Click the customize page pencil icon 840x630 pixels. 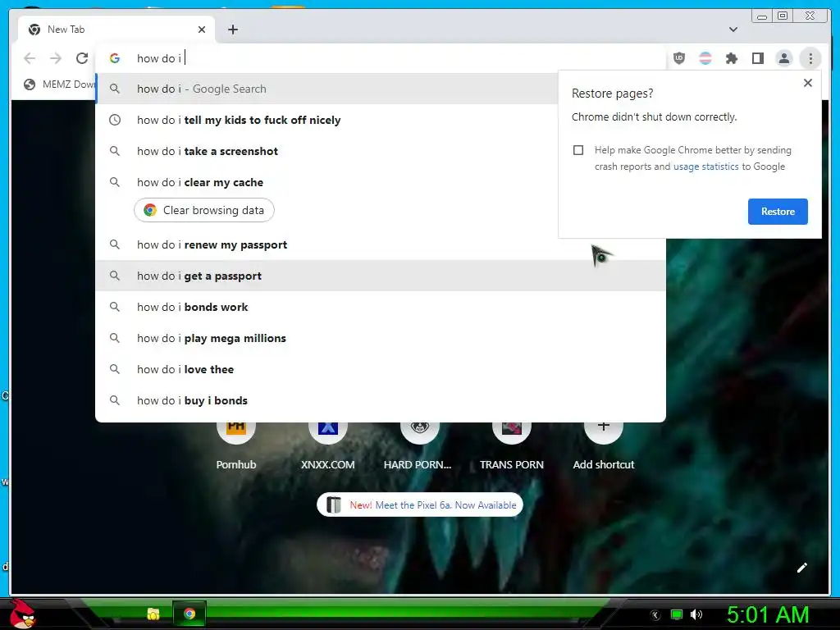[802, 568]
